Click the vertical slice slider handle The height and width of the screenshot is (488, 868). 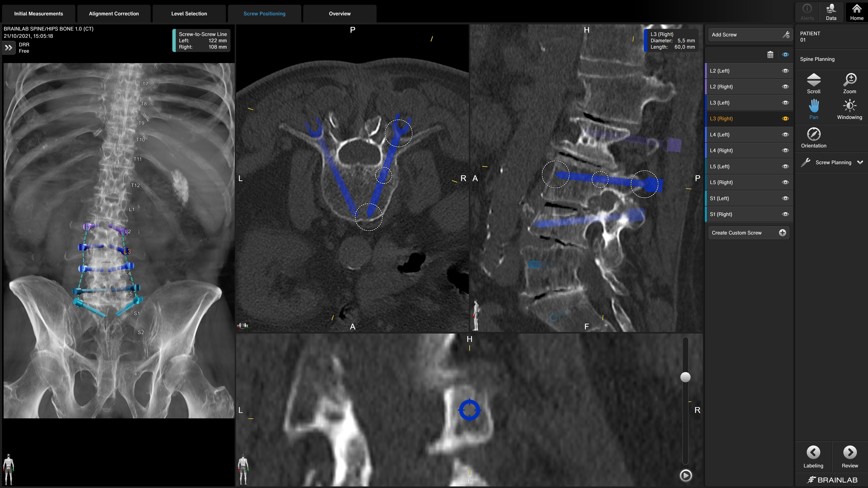(685, 377)
